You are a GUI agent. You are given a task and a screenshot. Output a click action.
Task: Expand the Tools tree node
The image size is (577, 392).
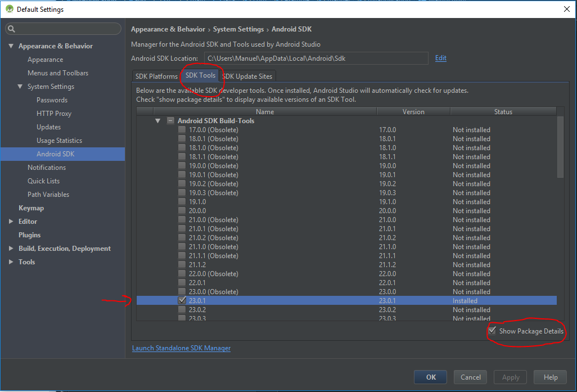click(11, 262)
